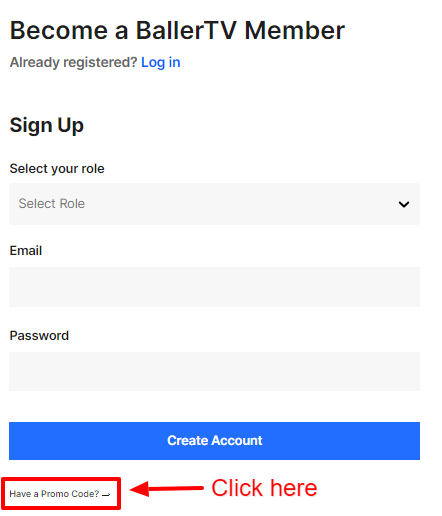
Task: Click the red box border around Promo Code
Action: coord(61,493)
